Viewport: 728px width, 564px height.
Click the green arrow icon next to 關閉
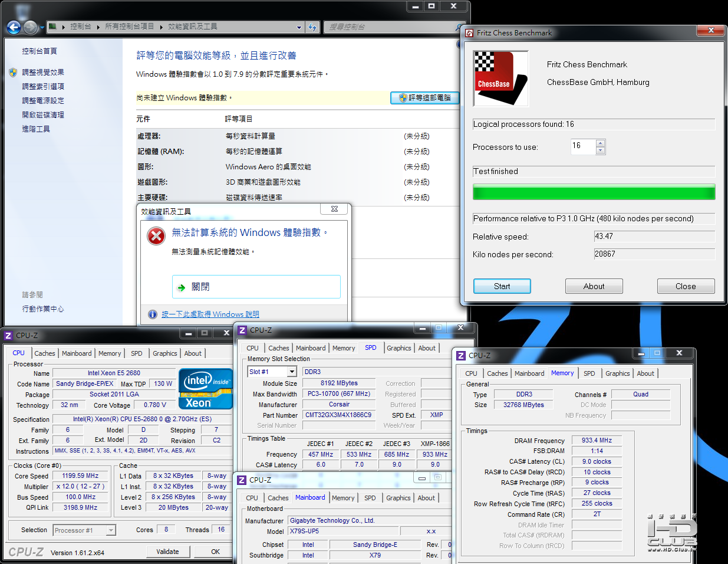(x=182, y=287)
